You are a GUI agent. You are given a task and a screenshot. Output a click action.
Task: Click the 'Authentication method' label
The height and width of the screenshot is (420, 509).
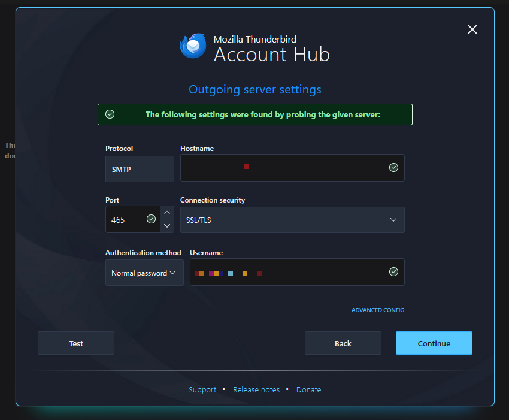click(x=143, y=253)
